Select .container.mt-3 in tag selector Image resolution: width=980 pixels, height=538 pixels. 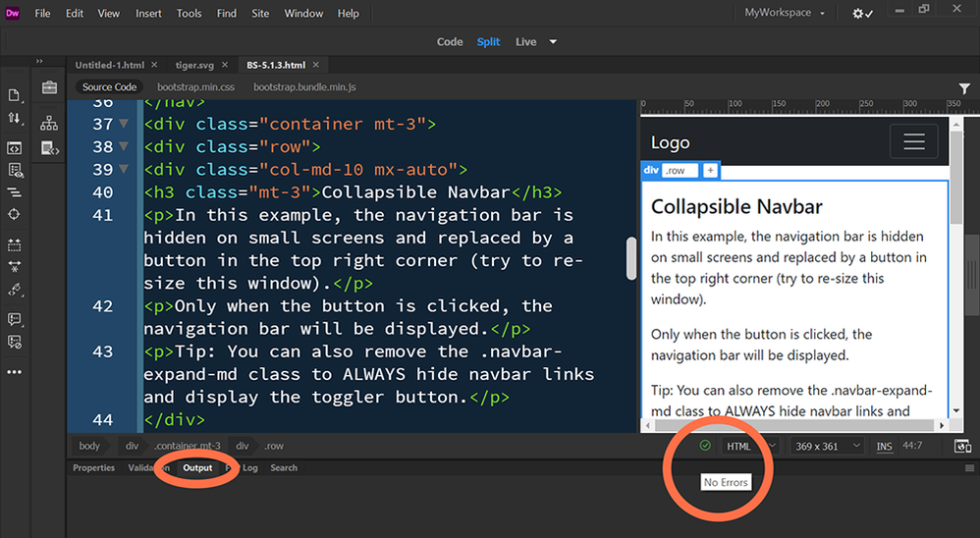pyautogui.click(x=188, y=446)
